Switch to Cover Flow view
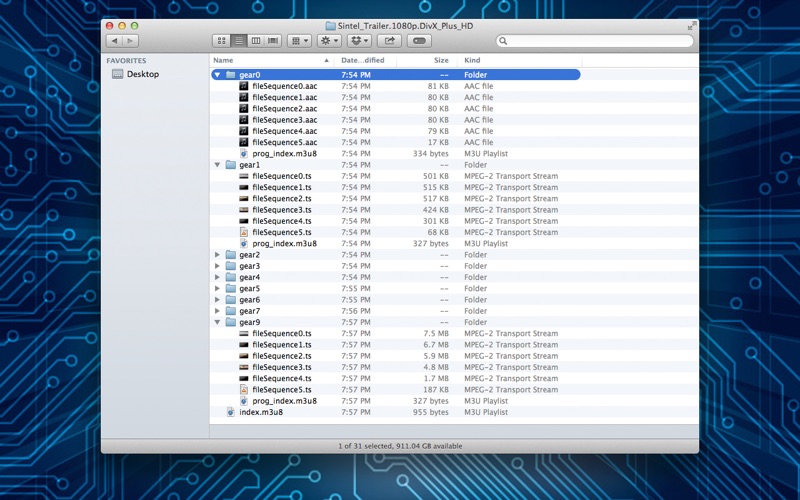 [x=273, y=41]
